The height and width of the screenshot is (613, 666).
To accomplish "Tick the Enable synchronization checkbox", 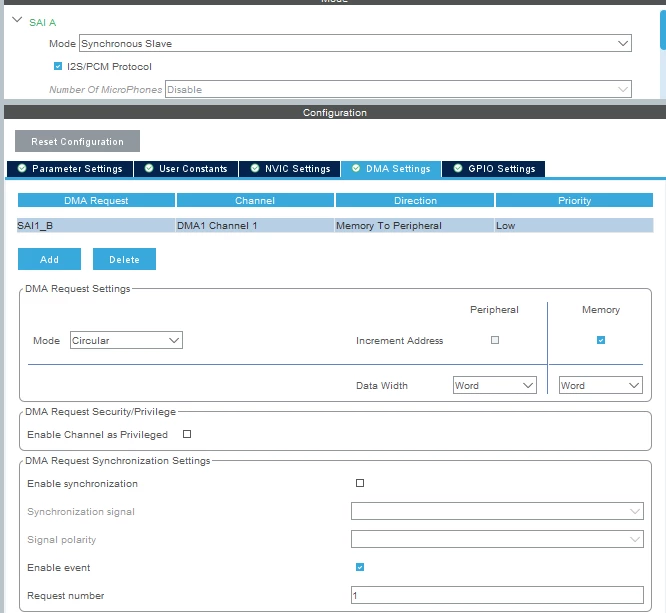I will 360,483.
